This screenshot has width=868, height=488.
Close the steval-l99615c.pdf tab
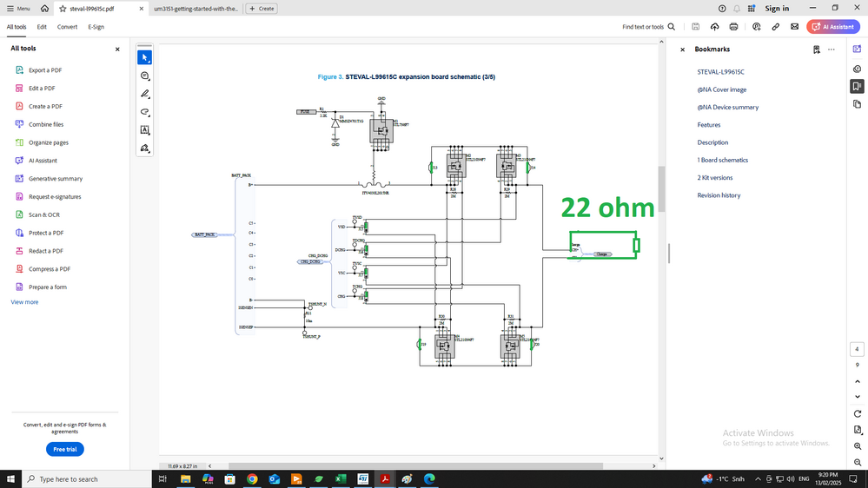pyautogui.click(x=141, y=9)
